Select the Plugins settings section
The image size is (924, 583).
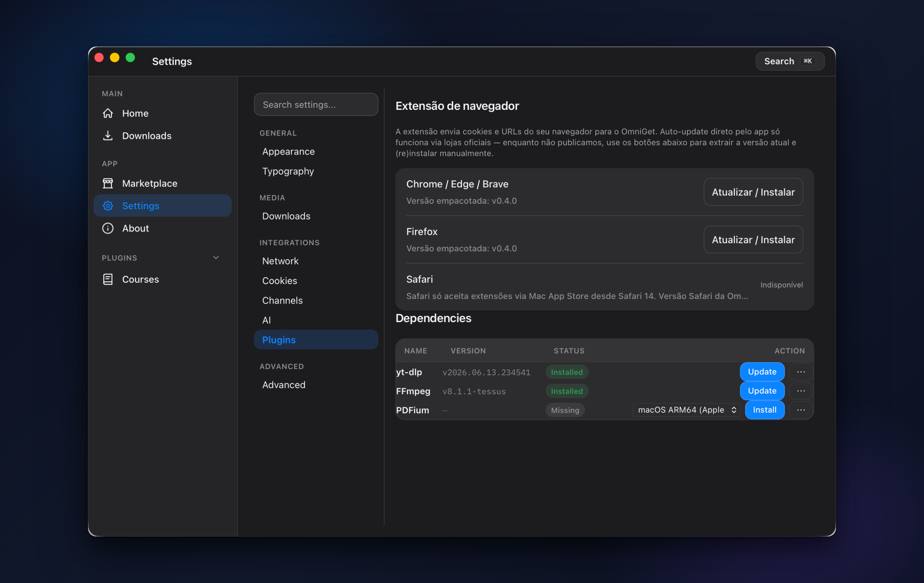click(x=316, y=339)
